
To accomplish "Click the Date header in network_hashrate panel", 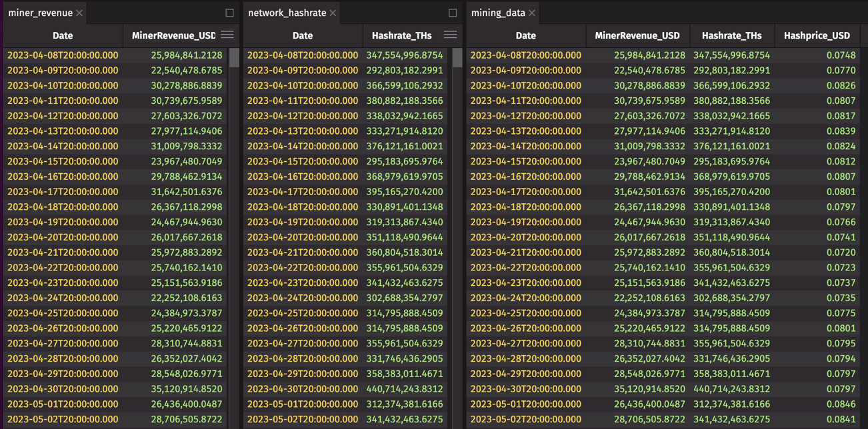I will tap(302, 35).
